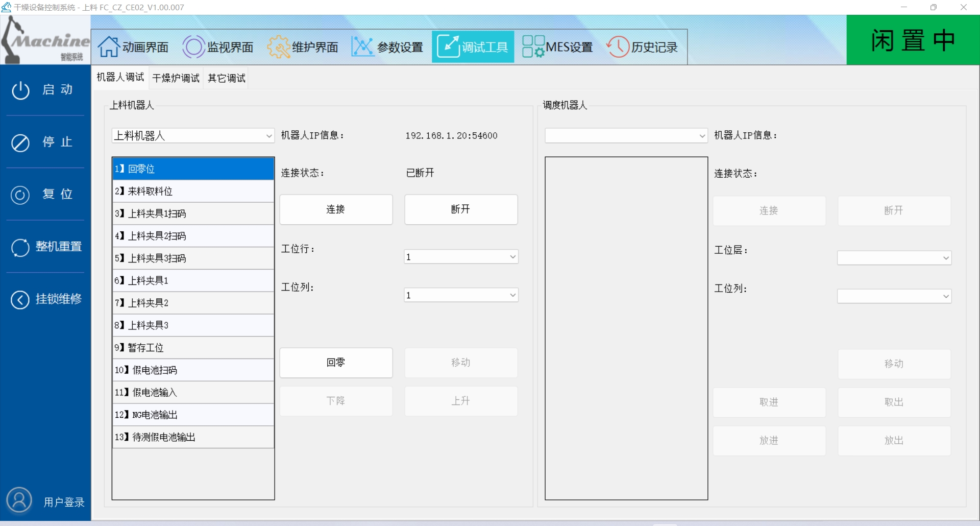
Task: Open the 动画界面 home icon
Action: pyautogui.click(x=108, y=47)
